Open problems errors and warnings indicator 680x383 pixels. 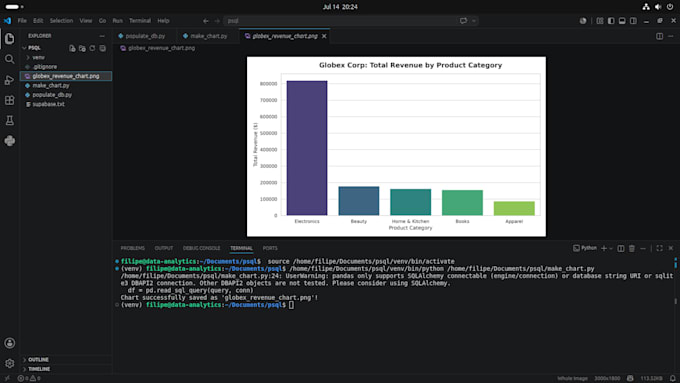point(29,378)
